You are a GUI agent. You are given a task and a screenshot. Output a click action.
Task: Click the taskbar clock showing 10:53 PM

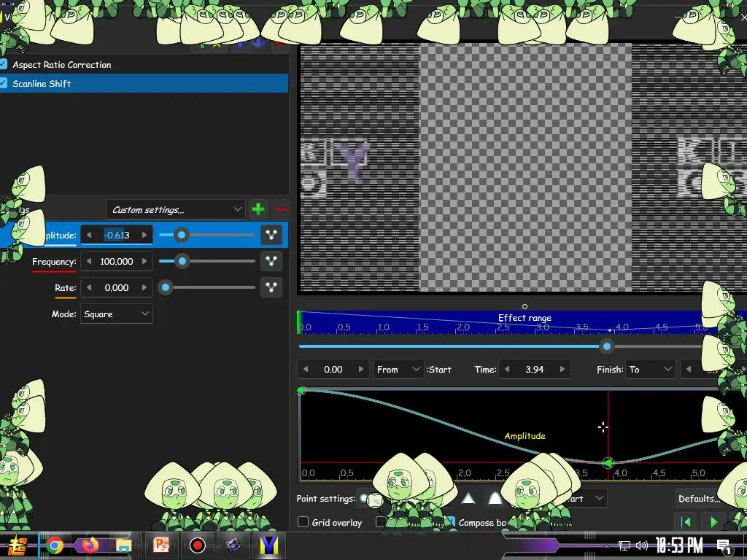pyautogui.click(x=679, y=545)
